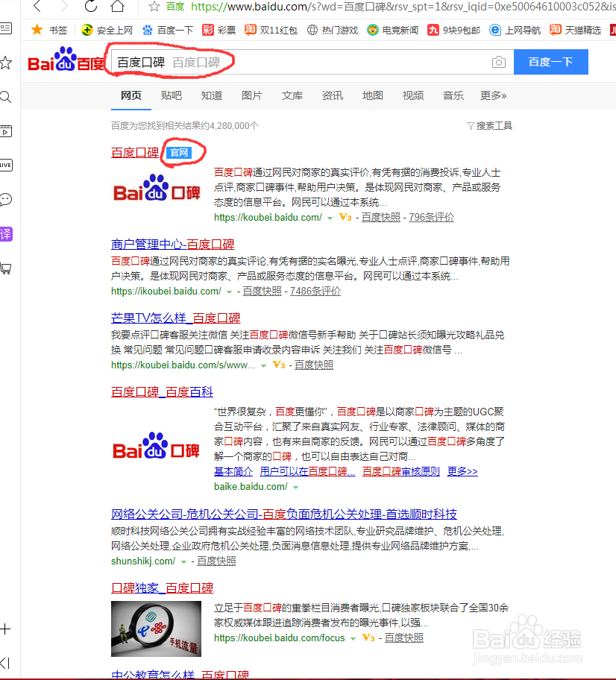Open the sidebar favorites star icon
Viewport: 616px width, 680px height.
click(x=6, y=63)
